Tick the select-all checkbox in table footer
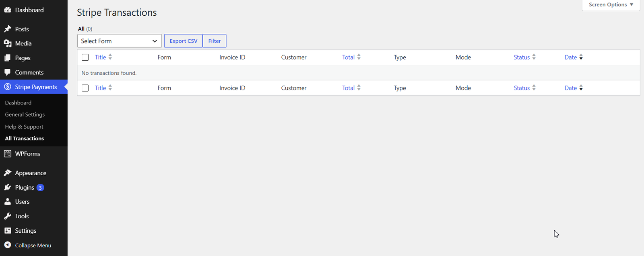The height and width of the screenshot is (256, 644). coord(85,88)
